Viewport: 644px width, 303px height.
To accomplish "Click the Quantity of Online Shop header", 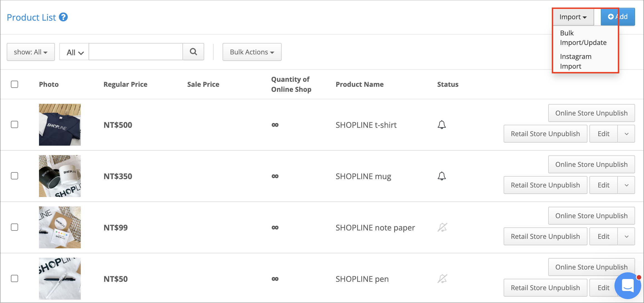I will coord(291,84).
